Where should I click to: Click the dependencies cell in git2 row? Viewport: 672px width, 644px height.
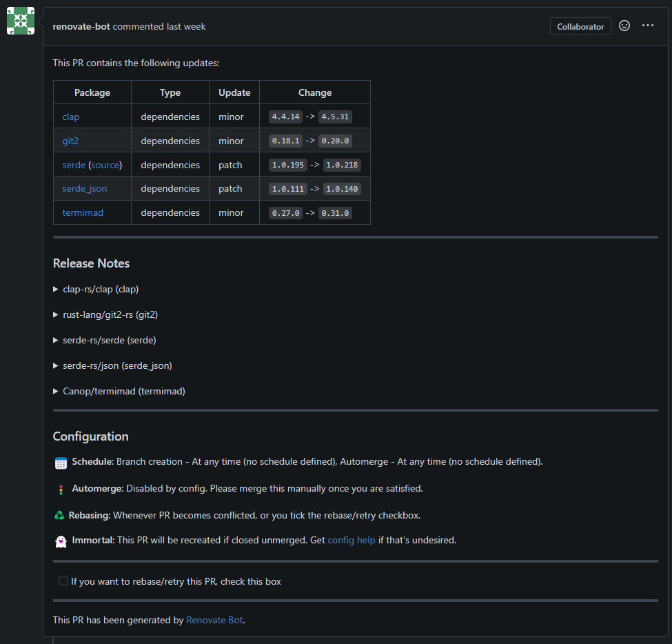click(170, 141)
